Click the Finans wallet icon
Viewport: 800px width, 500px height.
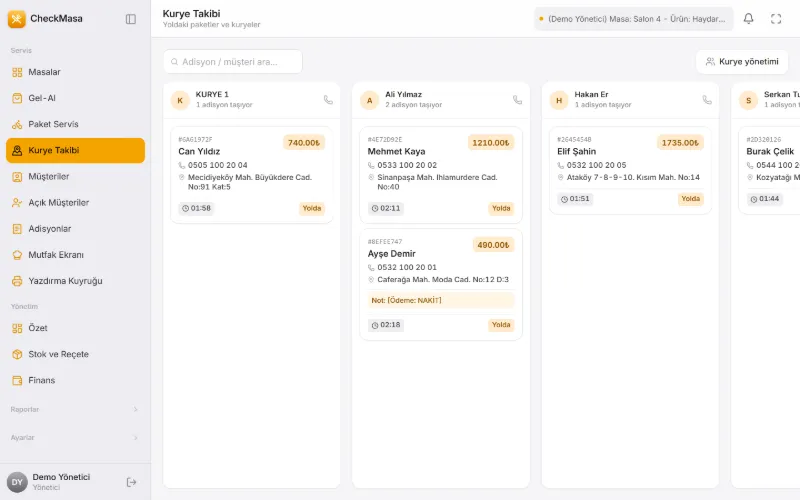click(x=17, y=380)
